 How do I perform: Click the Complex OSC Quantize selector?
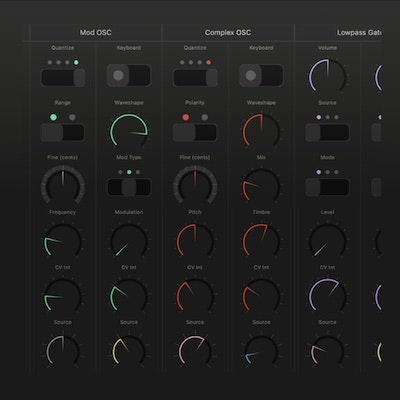point(195,77)
